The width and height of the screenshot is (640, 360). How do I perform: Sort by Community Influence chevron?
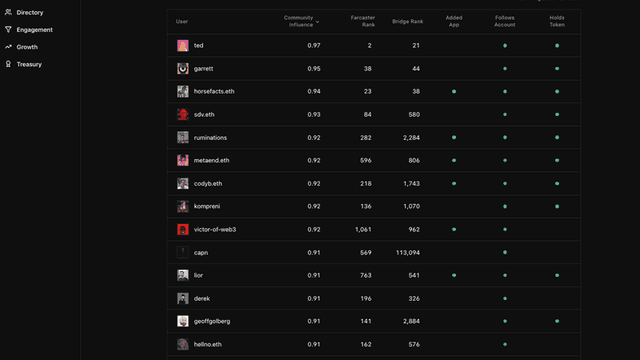pyautogui.click(x=317, y=22)
